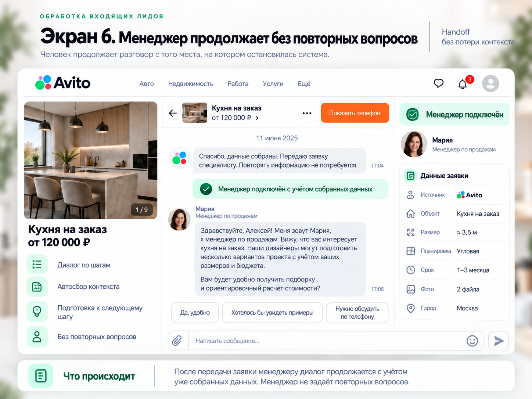Click Мария's avatar beside her chat message
The width and height of the screenshot is (532, 399).
[x=179, y=219]
